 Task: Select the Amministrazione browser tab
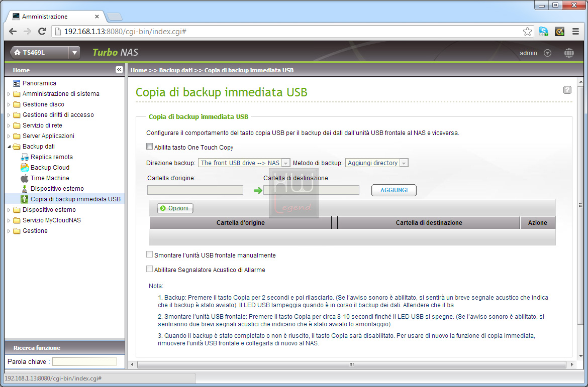point(55,17)
